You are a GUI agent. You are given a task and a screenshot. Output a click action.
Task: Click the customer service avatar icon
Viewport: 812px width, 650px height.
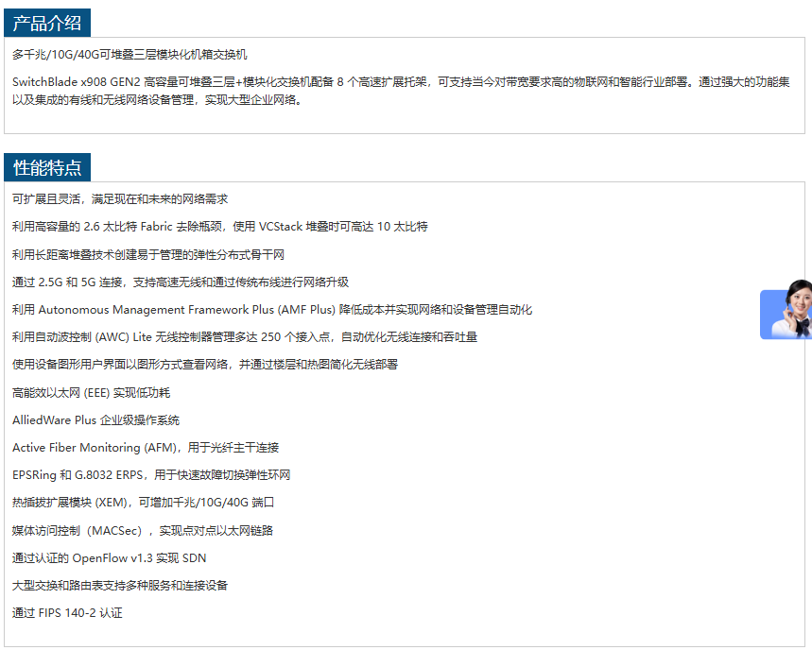(x=787, y=311)
